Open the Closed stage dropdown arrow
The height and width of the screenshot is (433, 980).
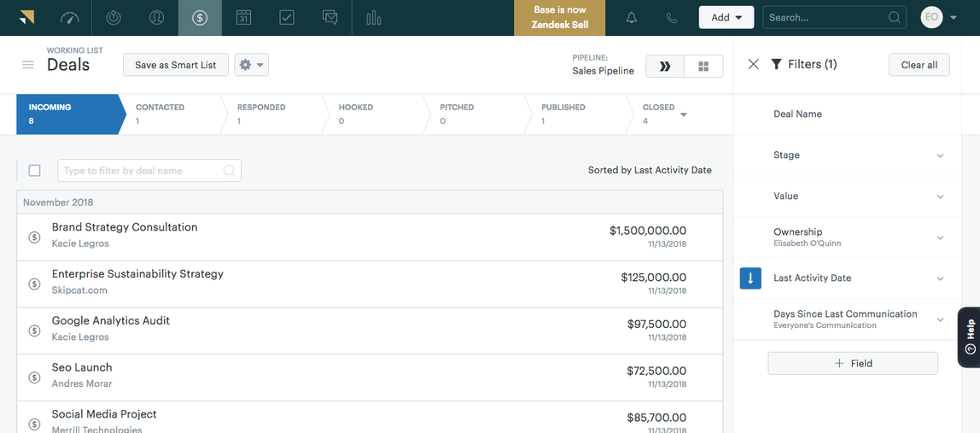click(x=683, y=114)
